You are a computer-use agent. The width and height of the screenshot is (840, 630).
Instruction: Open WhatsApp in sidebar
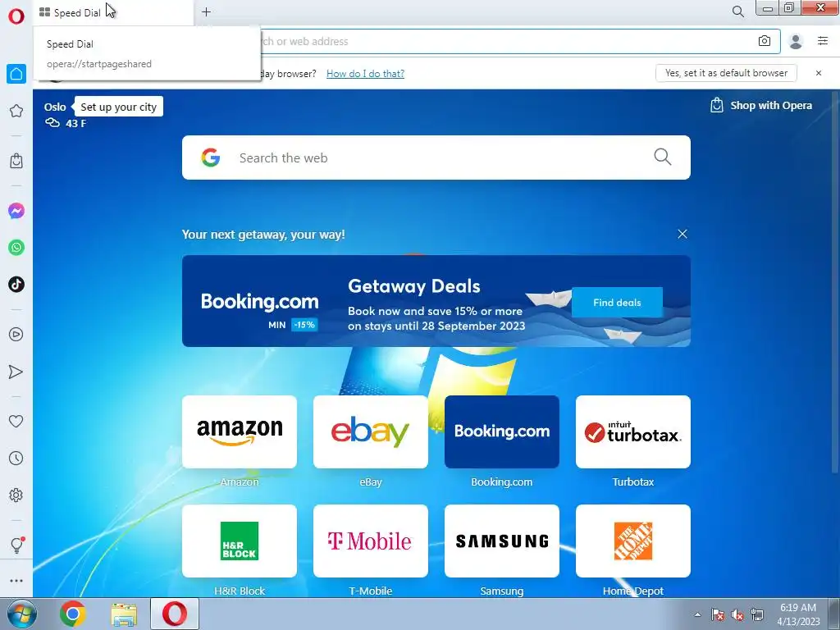[16, 248]
